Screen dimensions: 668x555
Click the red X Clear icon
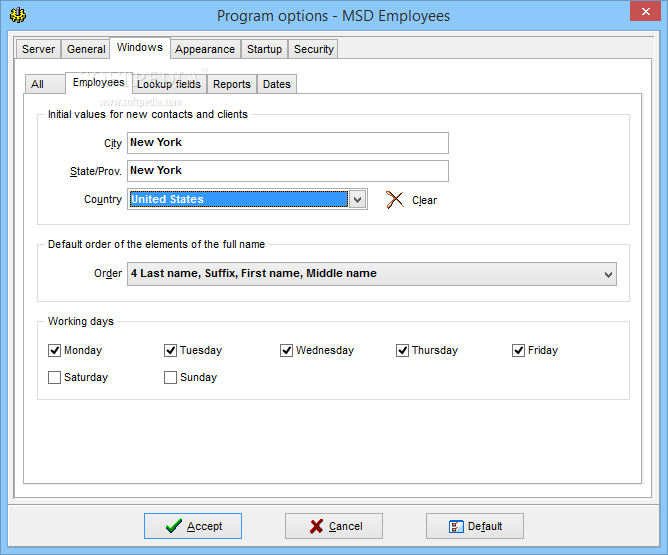[x=394, y=200]
